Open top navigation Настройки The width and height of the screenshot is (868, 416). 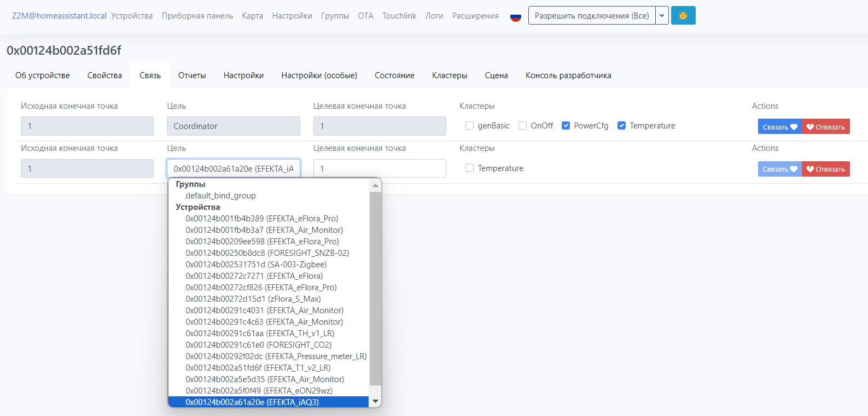tap(292, 16)
